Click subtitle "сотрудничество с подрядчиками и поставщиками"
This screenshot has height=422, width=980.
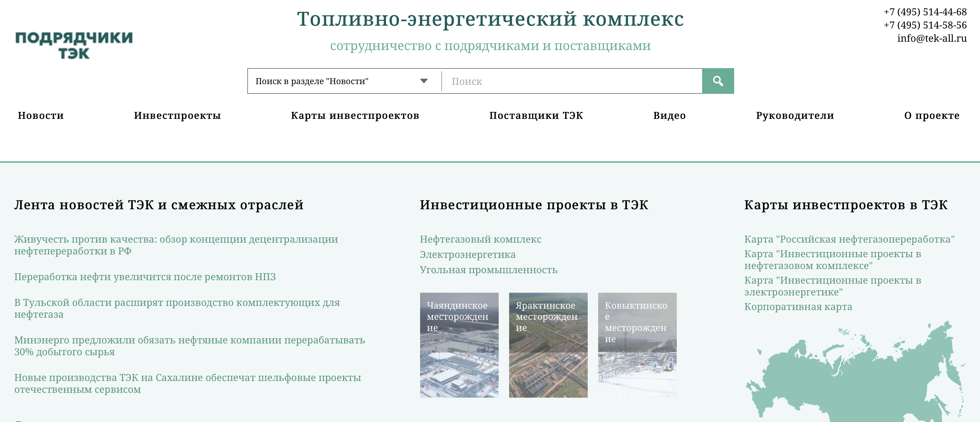490,46
